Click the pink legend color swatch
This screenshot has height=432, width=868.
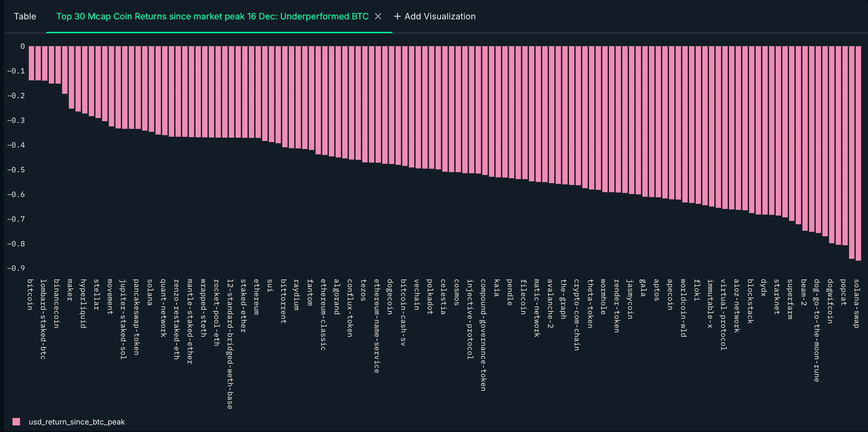16,422
